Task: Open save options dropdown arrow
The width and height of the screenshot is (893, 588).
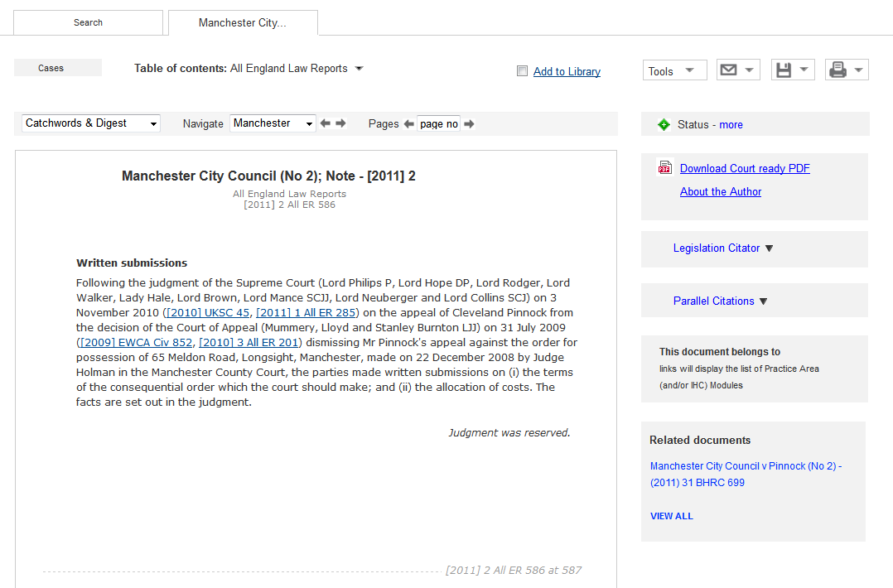Action: coord(804,70)
